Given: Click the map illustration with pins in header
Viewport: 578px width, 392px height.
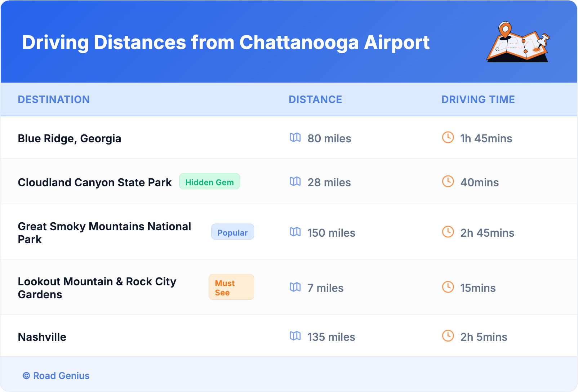Looking at the screenshot, I should (518, 42).
